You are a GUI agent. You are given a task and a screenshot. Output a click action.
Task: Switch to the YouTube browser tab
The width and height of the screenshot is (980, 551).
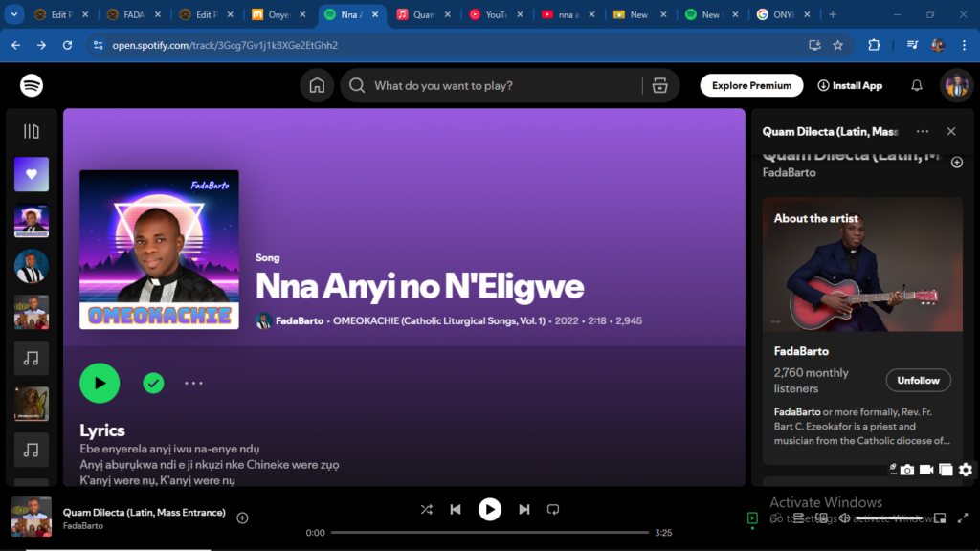point(497,14)
